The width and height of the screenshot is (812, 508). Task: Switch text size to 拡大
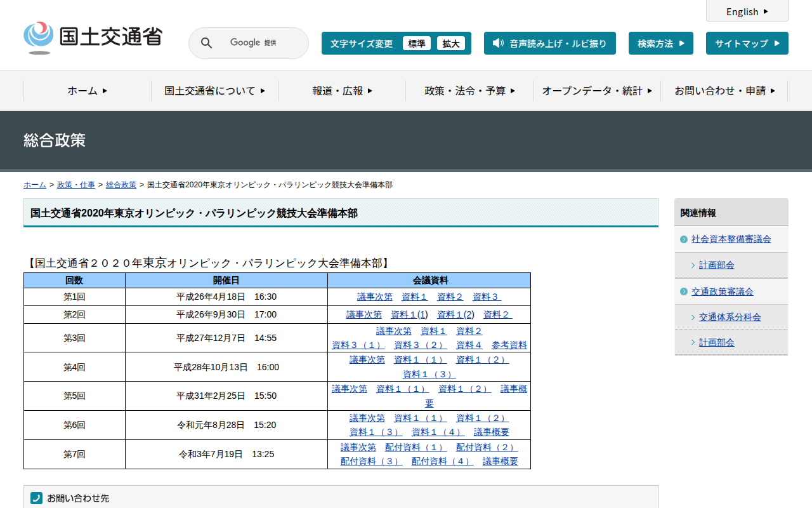451,43
